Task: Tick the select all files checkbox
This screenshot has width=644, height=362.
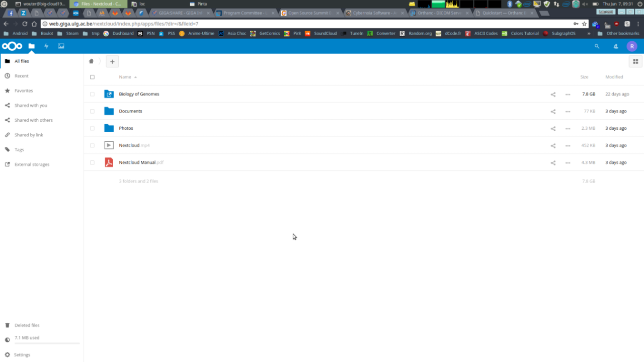Action: point(92,77)
